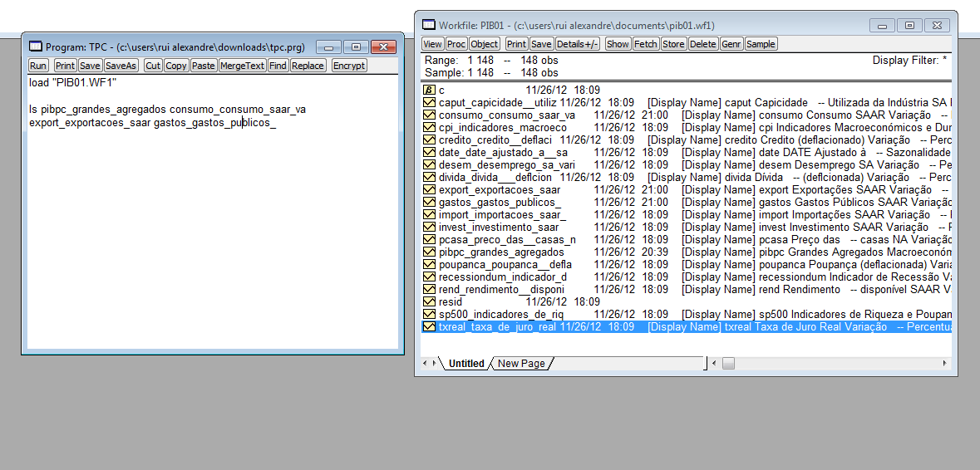This screenshot has width=980, height=470.
Task: Switch to the Untitled page tab
Action: tap(466, 363)
